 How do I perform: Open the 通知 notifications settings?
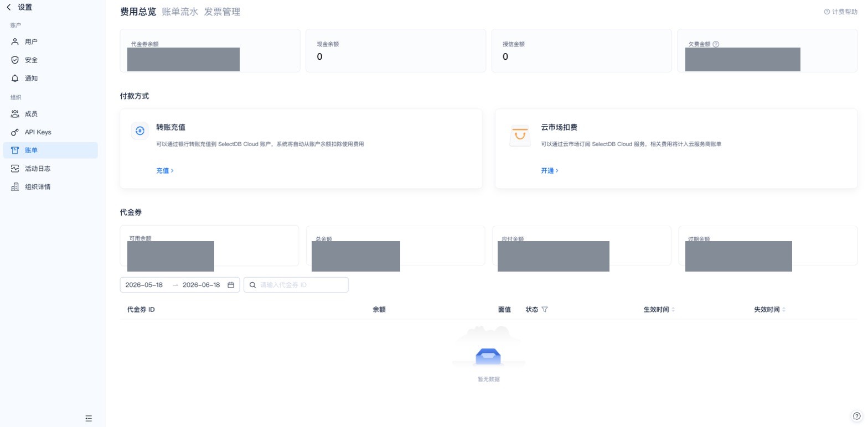pos(50,78)
